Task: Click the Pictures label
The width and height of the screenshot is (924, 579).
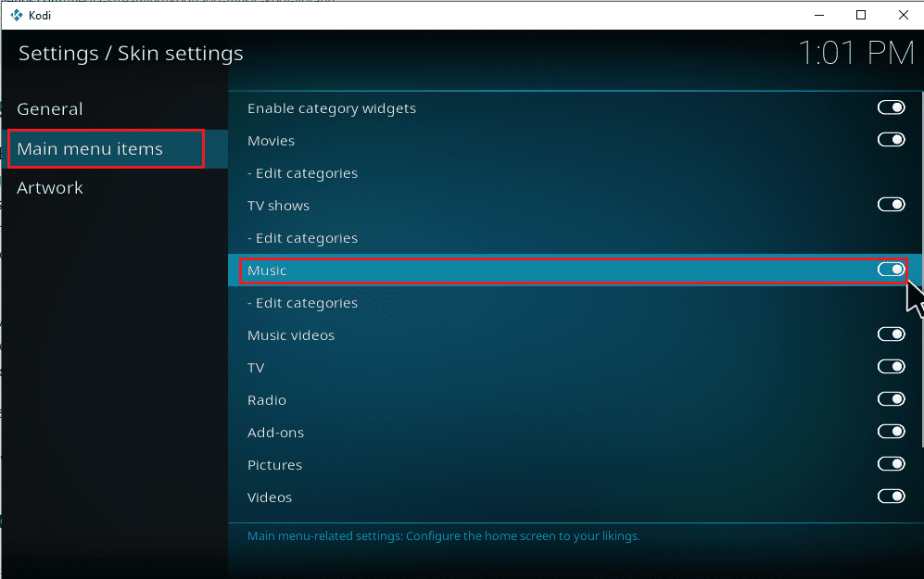Action: pyautogui.click(x=274, y=465)
